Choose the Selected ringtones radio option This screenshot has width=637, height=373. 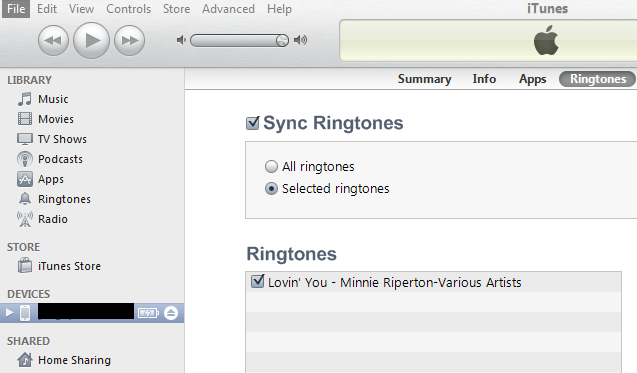(x=271, y=189)
